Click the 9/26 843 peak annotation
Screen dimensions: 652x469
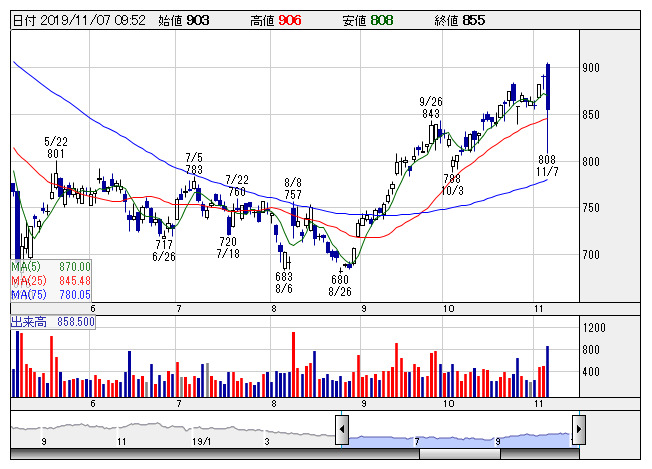pyautogui.click(x=431, y=107)
